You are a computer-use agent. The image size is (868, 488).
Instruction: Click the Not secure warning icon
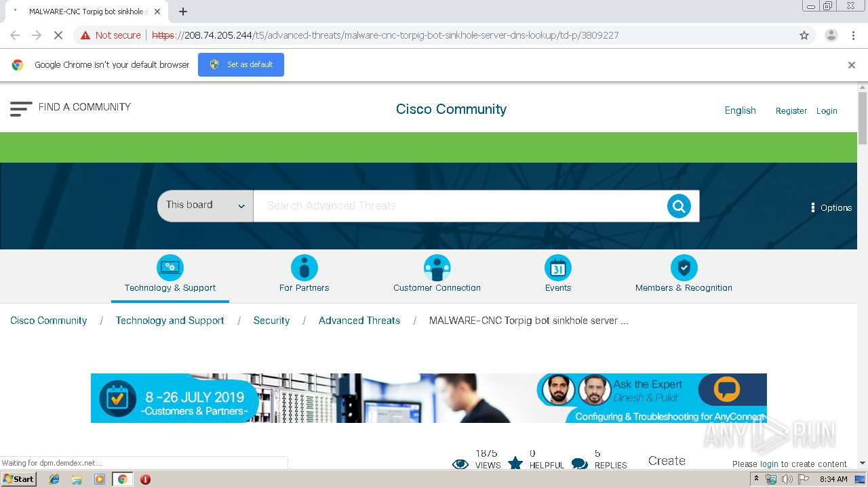(85, 35)
